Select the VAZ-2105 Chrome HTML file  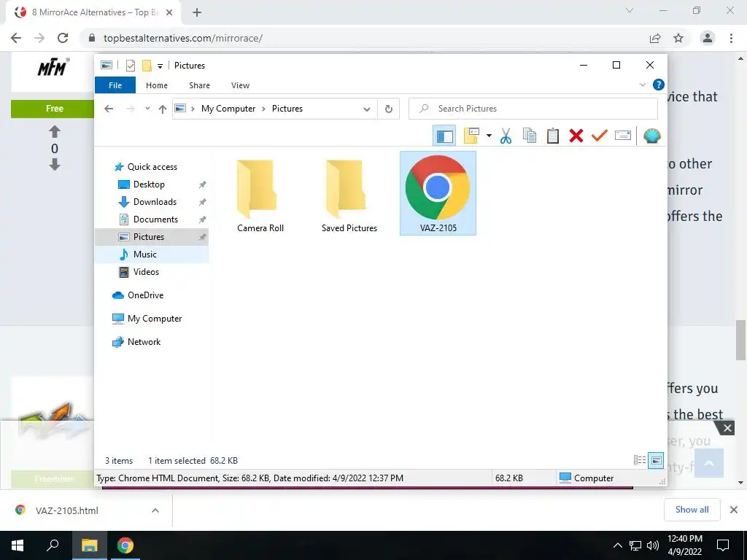(x=438, y=193)
